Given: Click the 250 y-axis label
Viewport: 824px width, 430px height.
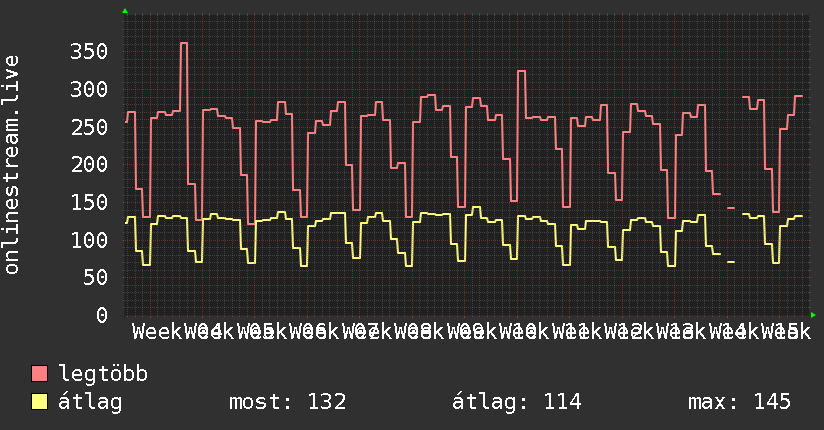Looking at the screenshot, I should coord(89,127).
